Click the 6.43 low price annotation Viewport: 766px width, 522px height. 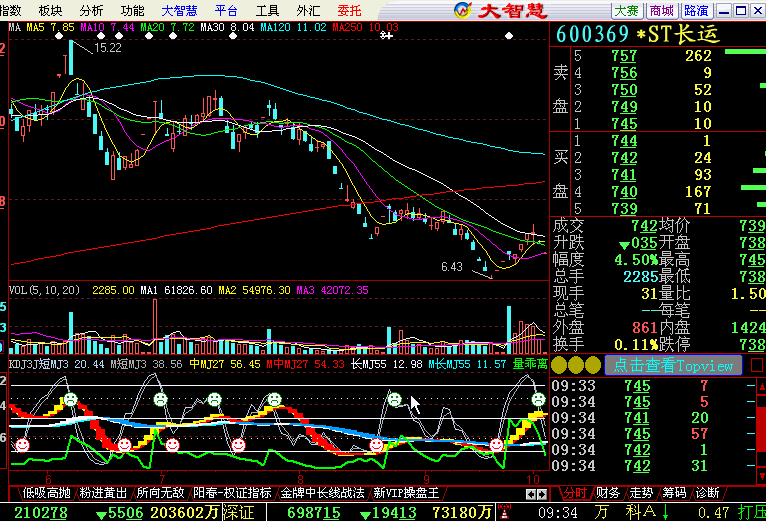(452, 267)
